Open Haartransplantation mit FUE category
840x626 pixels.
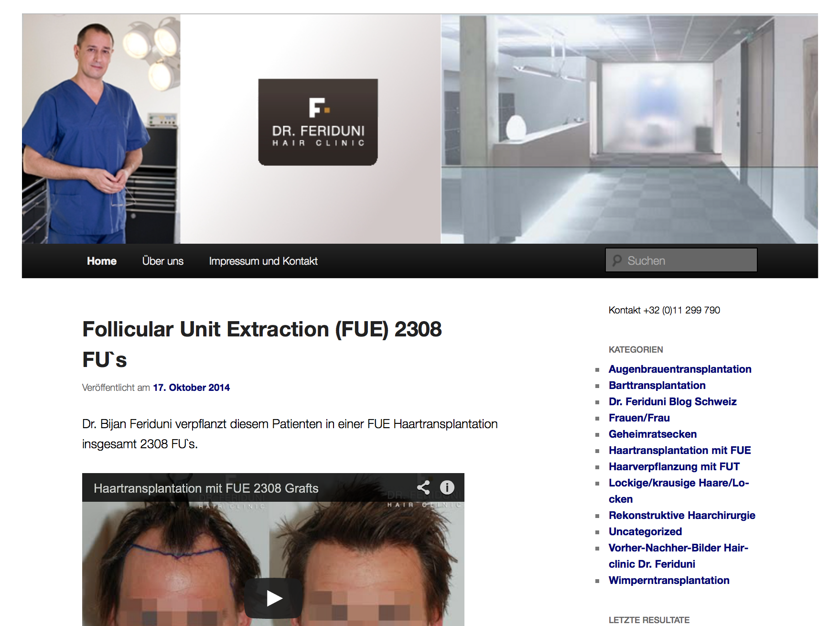click(679, 451)
